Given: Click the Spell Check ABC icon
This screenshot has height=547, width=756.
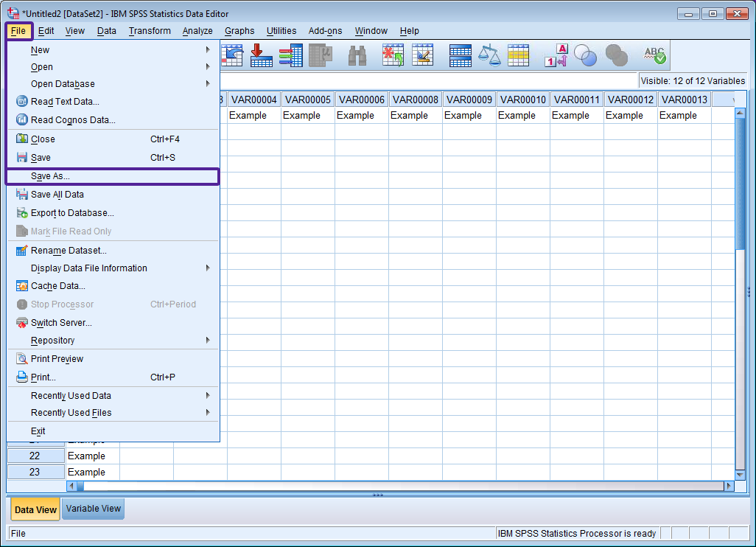Looking at the screenshot, I should click(654, 56).
